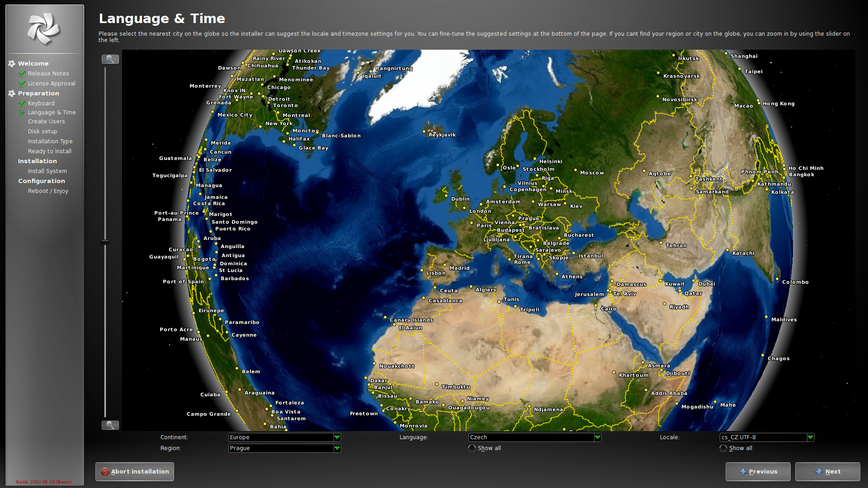This screenshot has height=488, width=868.
Task: Select Reboot / Enjoy step
Action: tap(48, 191)
